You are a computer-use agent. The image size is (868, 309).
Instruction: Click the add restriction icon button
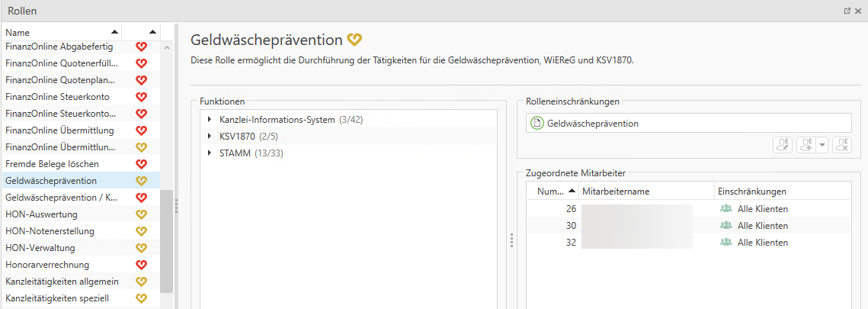806,145
